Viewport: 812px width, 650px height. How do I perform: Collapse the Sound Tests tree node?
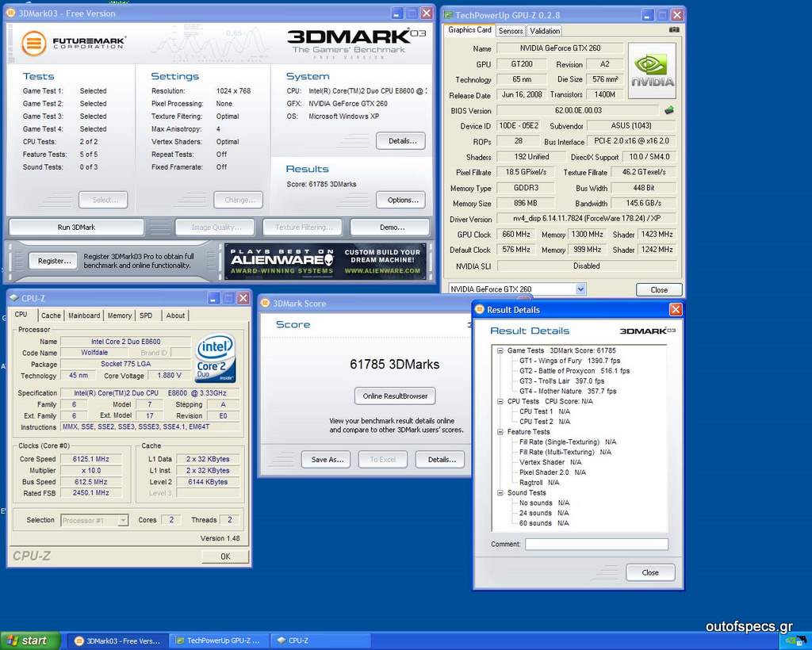[x=500, y=493]
